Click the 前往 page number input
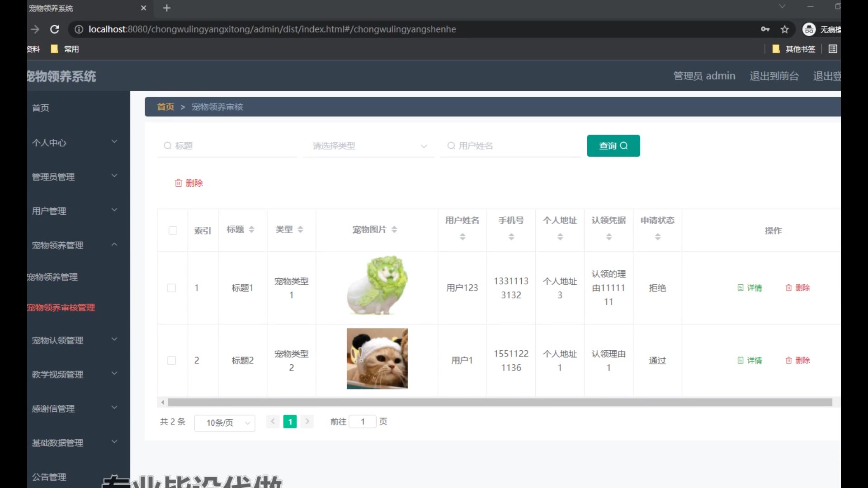The width and height of the screenshot is (868, 488). (x=363, y=422)
